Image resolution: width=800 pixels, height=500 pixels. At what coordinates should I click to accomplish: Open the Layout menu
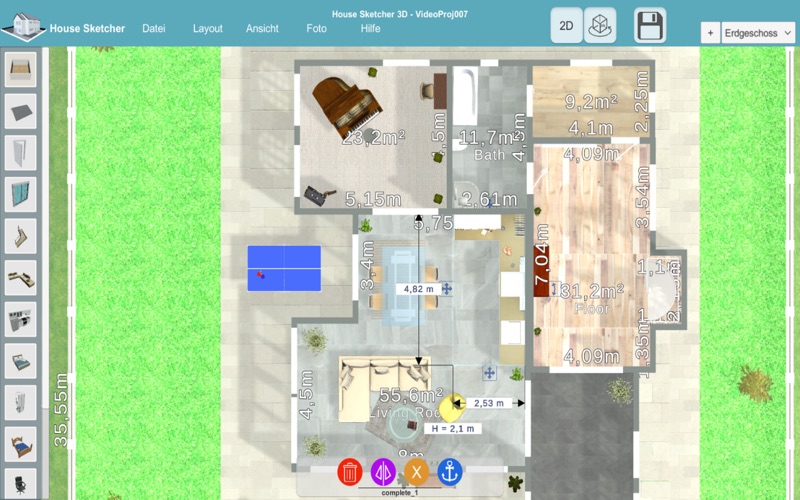click(208, 29)
